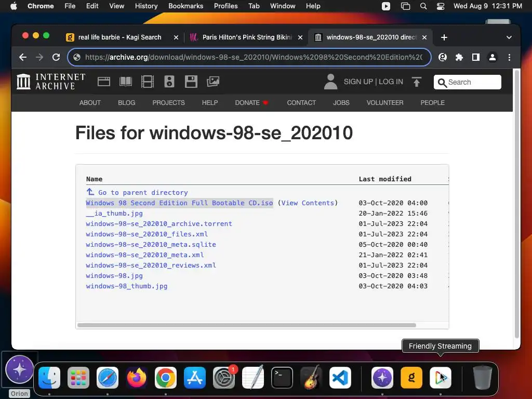Open Internet Archive home logo
This screenshot has height=399, width=532.
(51, 82)
